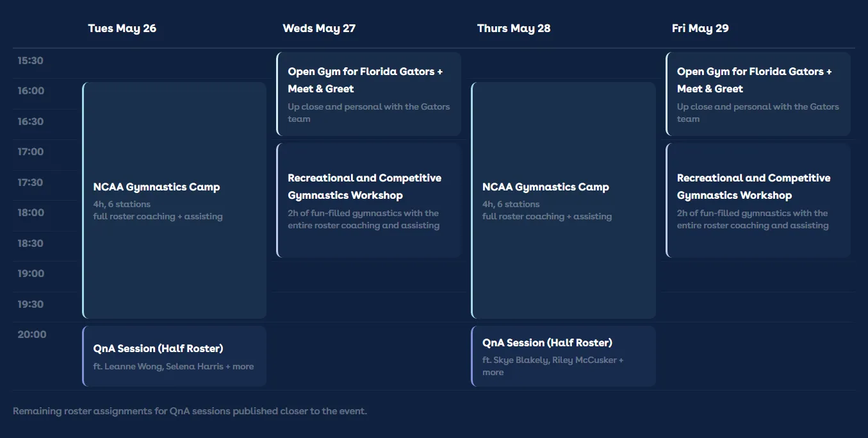
Task: Click the Tues May 26 column header
Action: (122, 28)
